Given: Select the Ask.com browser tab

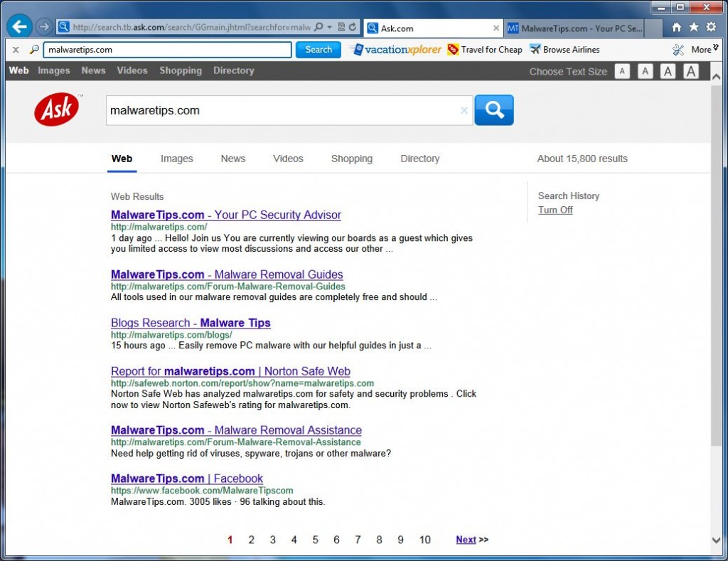Looking at the screenshot, I should [433, 28].
